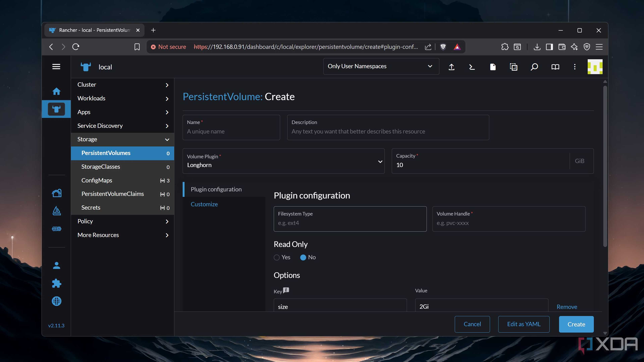Open the Rancher hamburger navigation menu

pos(56,67)
